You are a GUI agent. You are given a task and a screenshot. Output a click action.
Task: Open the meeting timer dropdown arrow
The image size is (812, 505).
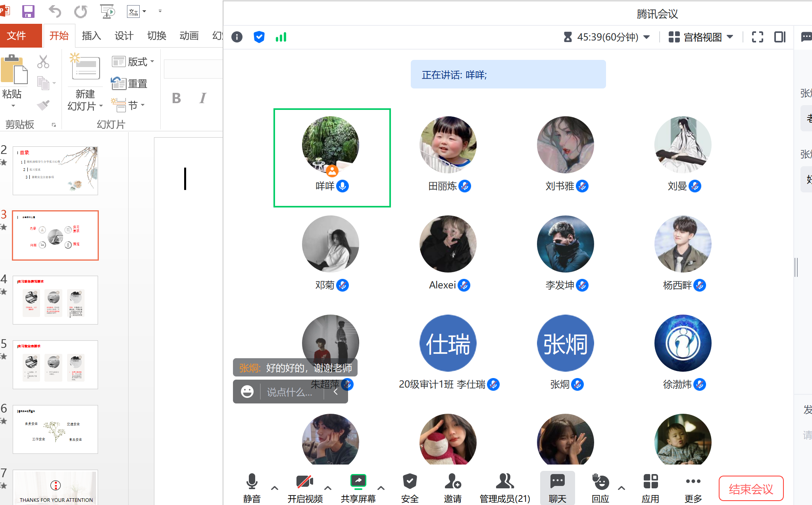pos(647,37)
